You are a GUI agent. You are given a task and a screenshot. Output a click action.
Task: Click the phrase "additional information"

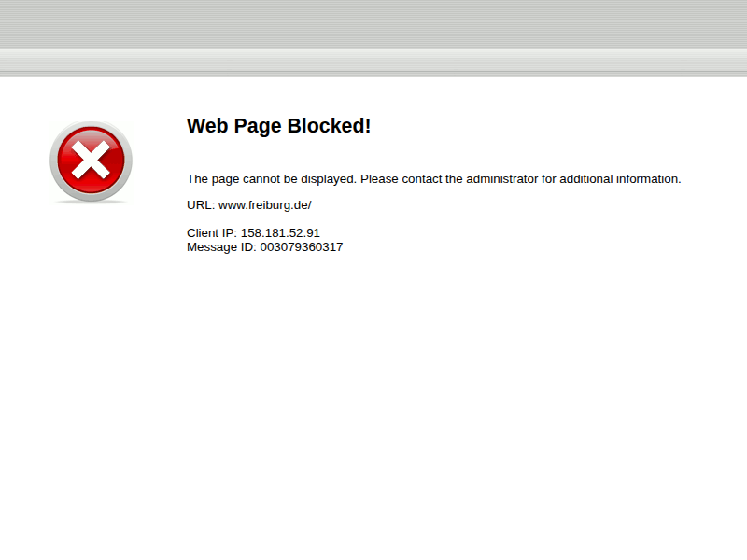(620, 179)
